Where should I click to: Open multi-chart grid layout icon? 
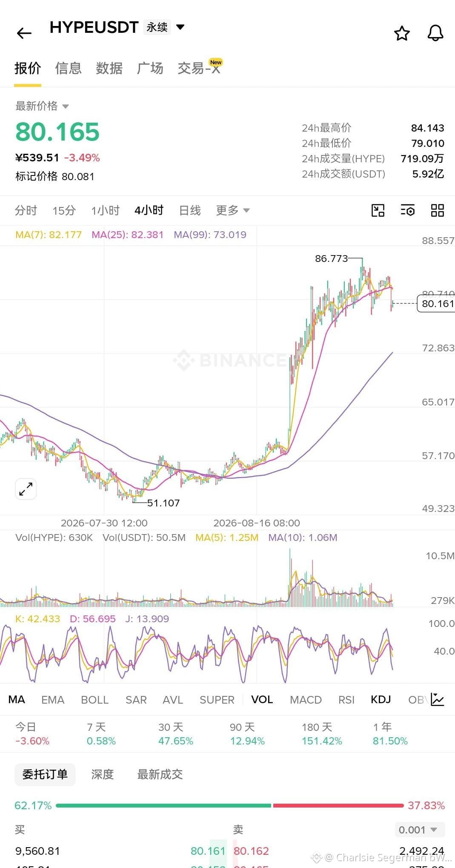[x=438, y=210]
